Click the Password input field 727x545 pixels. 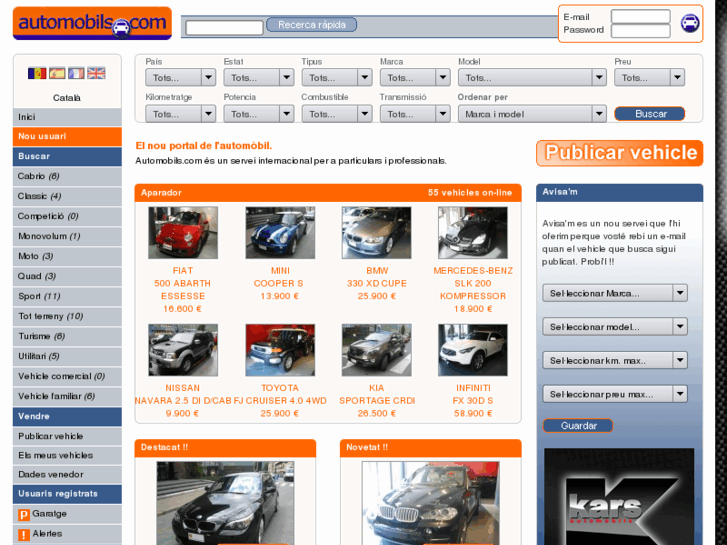click(x=640, y=31)
